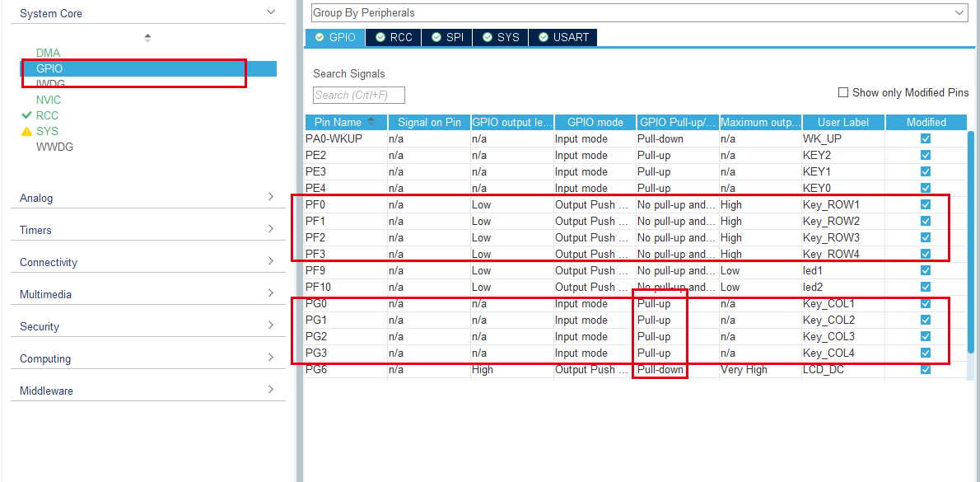Expand the Computing category
Viewport: 980px width, 482px height.
[148, 358]
